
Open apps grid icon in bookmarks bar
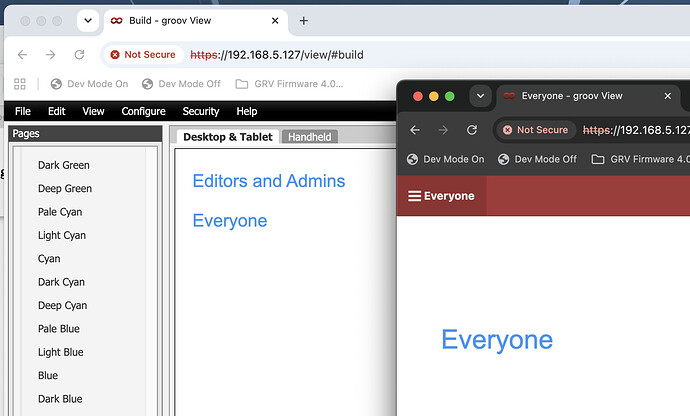20,84
